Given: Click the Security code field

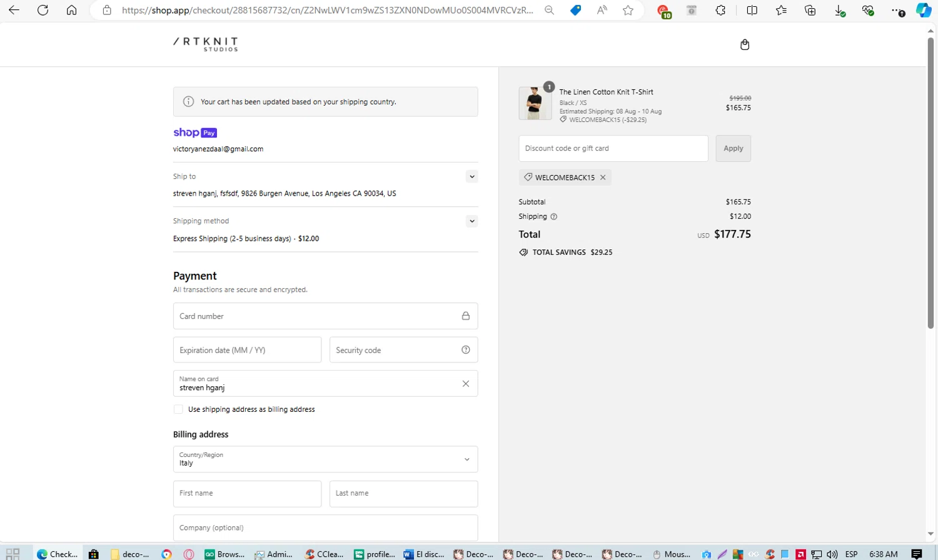Looking at the screenshot, I should pyautogui.click(x=403, y=350).
